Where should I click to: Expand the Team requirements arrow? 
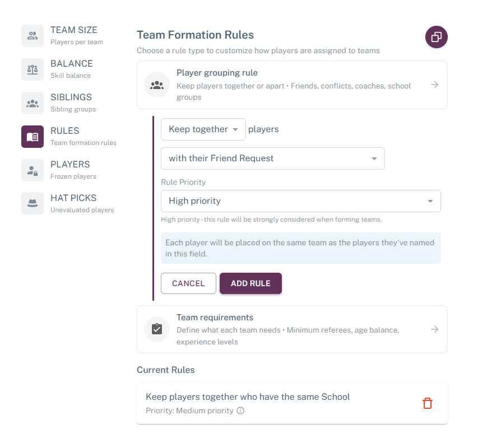[434, 329]
